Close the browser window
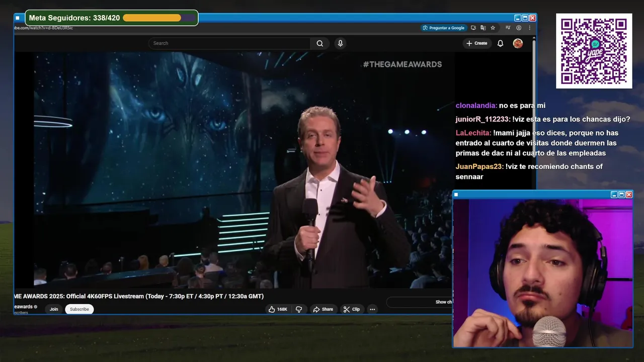 pos(532,18)
